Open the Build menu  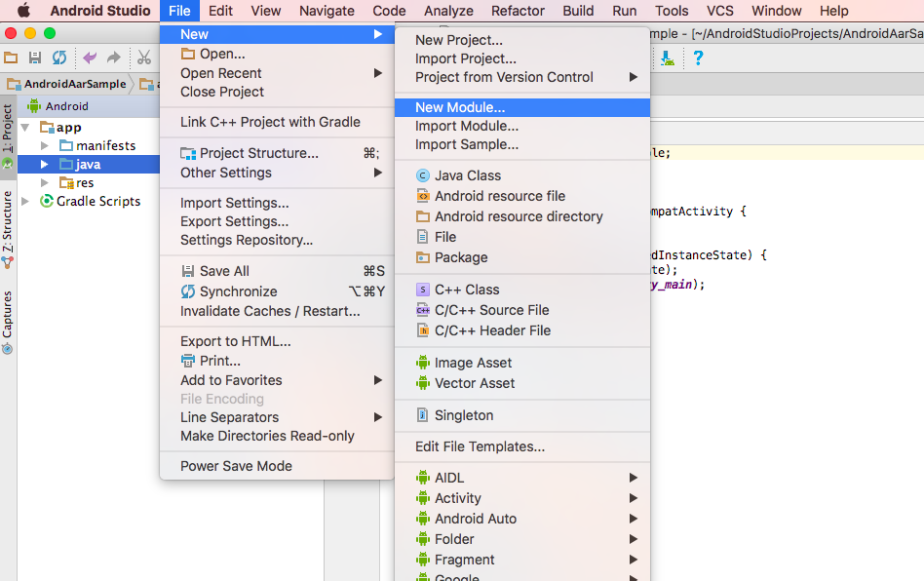coord(578,11)
